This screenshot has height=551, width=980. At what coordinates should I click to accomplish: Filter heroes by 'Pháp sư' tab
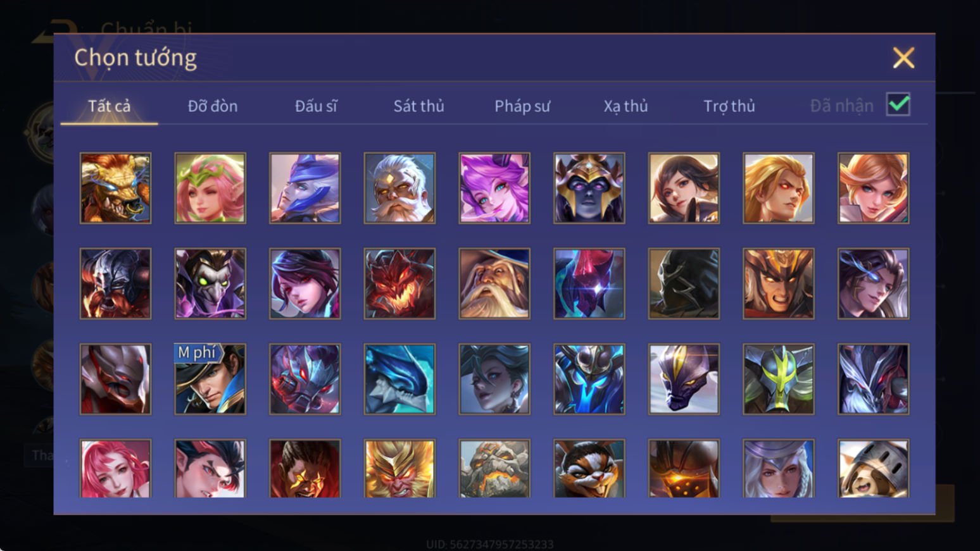(522, 106)
